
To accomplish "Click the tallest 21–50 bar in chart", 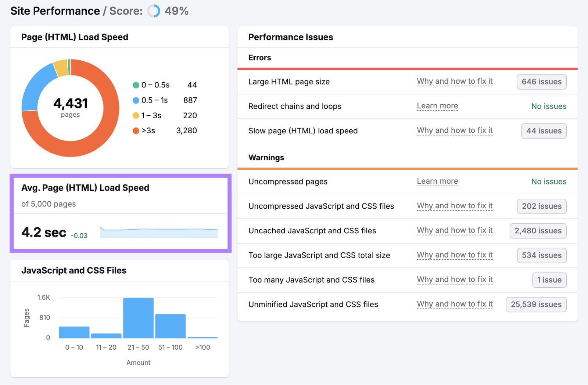I will [138, 318].
